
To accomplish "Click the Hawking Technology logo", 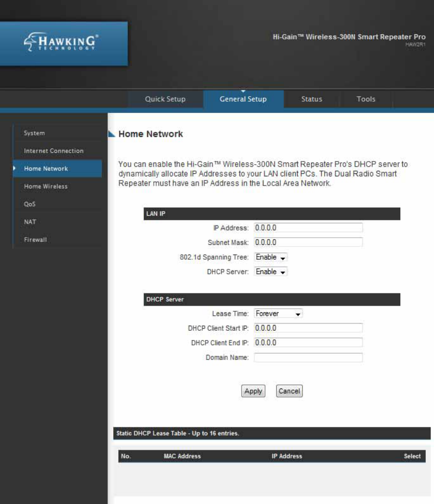I will (61, 42).
